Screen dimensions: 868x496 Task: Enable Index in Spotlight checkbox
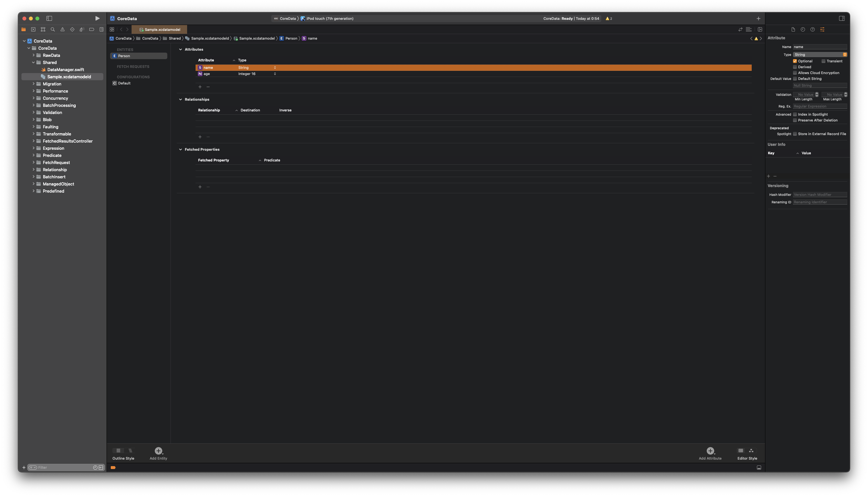coord(795,114)
